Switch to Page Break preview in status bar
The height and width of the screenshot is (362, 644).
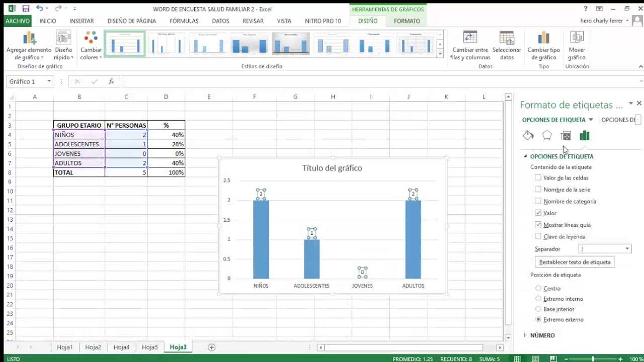[x=553, y=359]
